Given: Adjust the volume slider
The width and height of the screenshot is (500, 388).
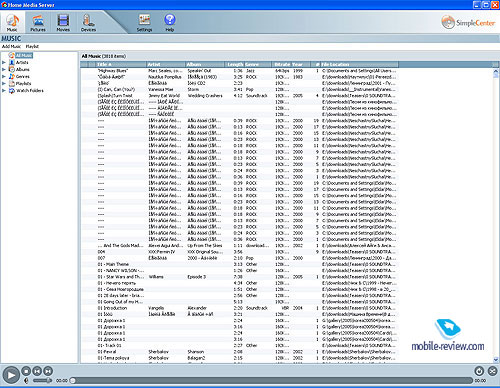Looking at the screenshot, I should (42, 380).
